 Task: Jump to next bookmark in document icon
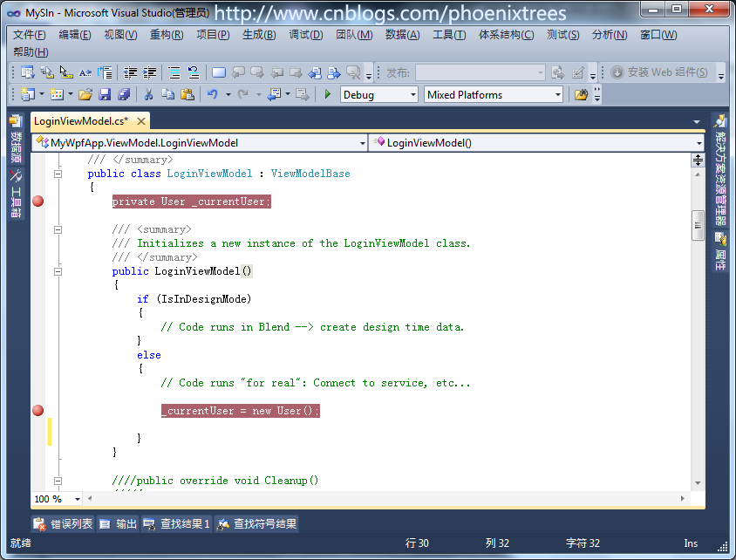click(x=334, y=72)
